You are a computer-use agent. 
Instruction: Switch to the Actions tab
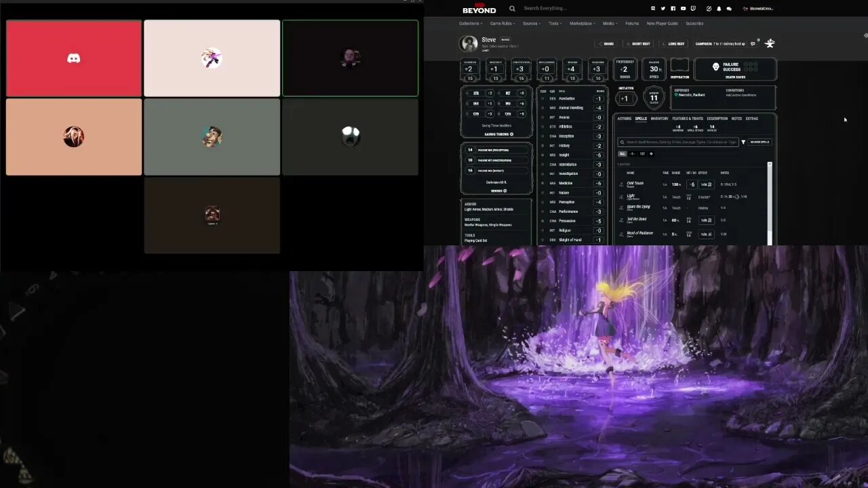(624, 119)
